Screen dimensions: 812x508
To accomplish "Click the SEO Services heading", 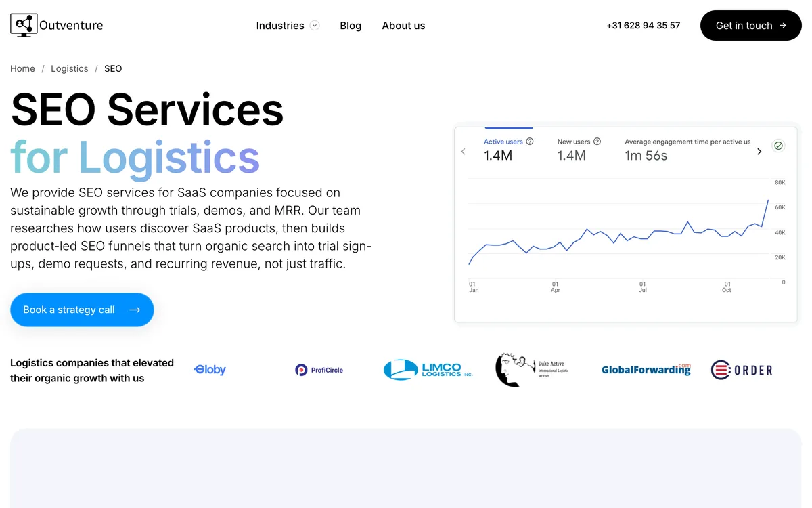I will (148, 109).
